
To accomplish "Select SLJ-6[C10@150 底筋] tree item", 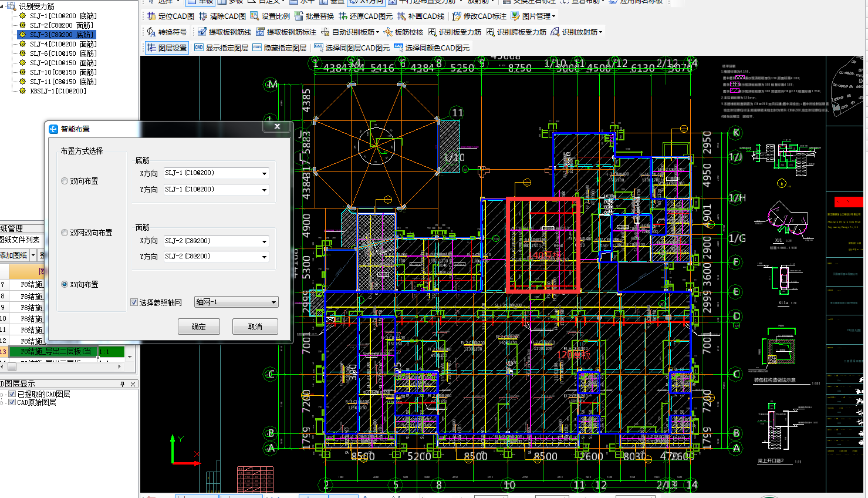I will point(63,53).
